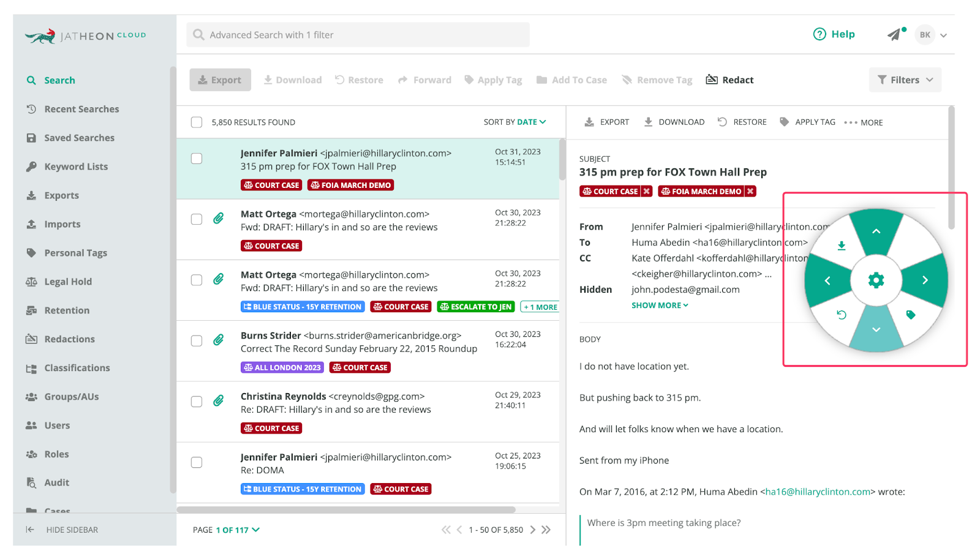980x559 pixels.
Task: Click Restore in the top toolbar
Action: 359,80
